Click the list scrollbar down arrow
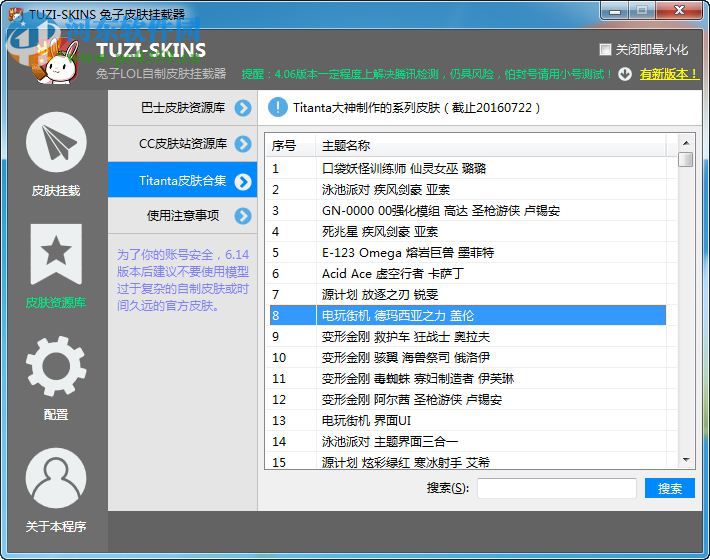 point(686,460)
